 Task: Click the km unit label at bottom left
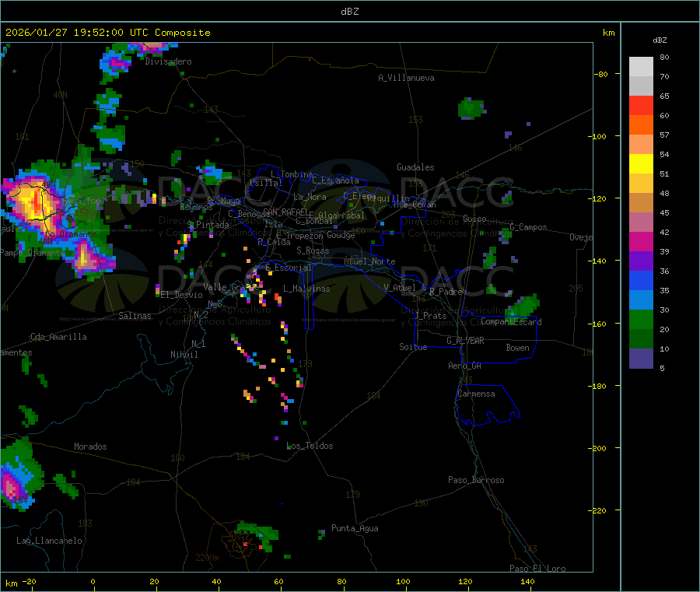[11, 583]
